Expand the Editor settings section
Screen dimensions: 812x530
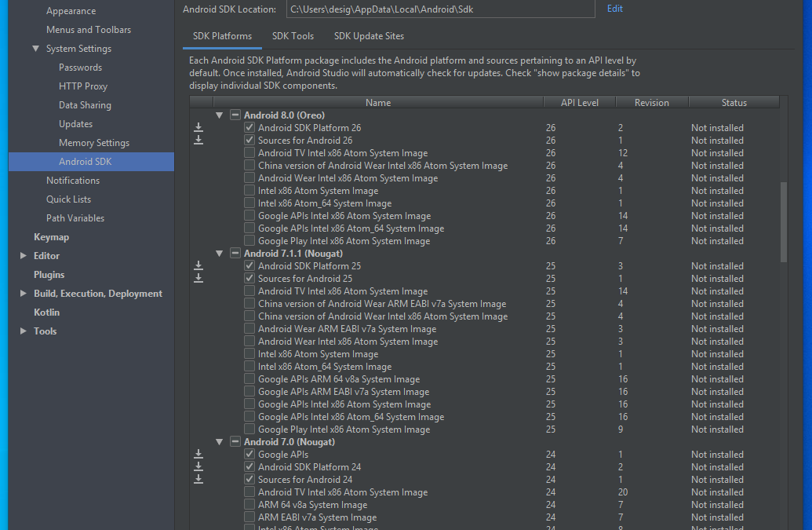click(x=24, y=255)
